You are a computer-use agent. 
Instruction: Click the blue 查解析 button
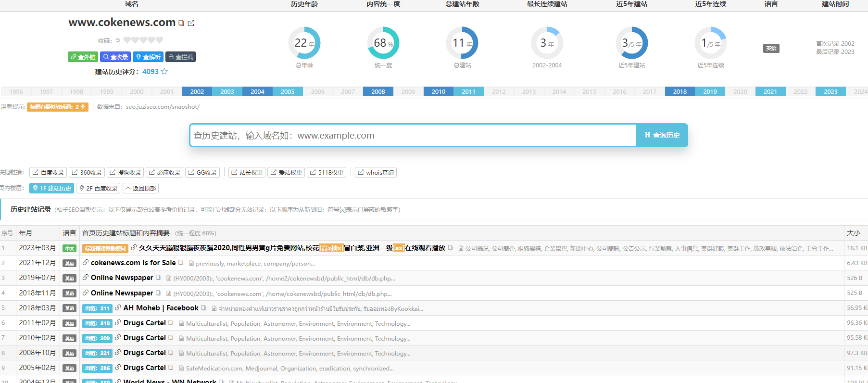point(148,57)
